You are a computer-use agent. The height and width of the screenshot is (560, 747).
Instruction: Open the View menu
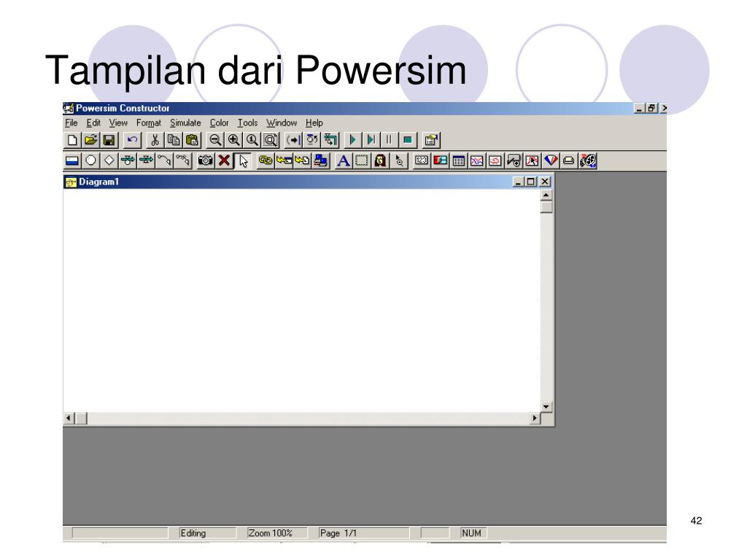click(118, 122)
